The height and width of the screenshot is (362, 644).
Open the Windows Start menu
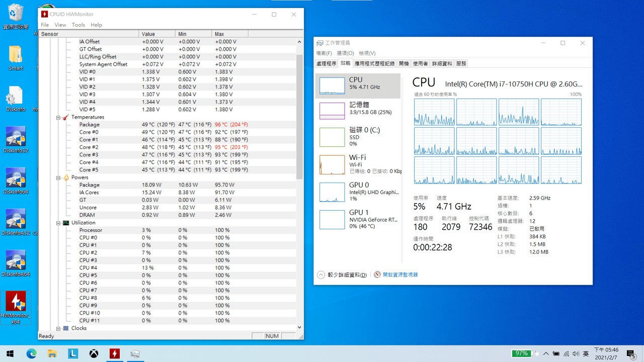tap(10, 353)
